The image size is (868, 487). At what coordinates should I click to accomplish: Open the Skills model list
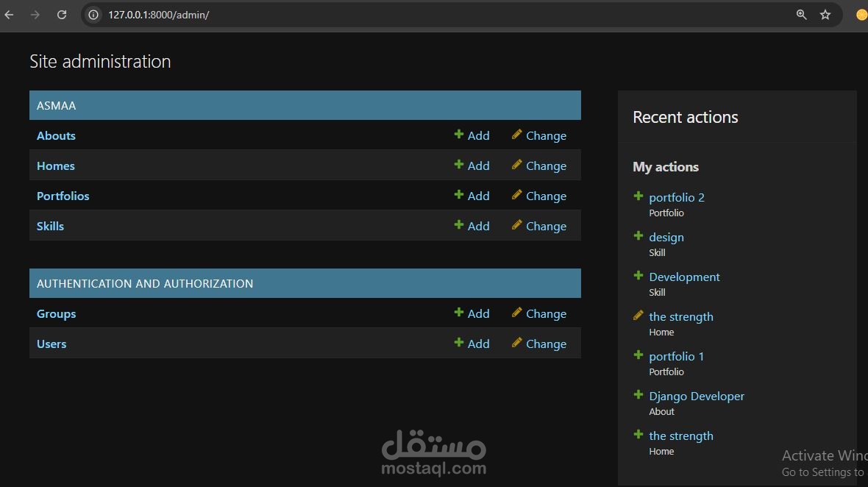50,226
